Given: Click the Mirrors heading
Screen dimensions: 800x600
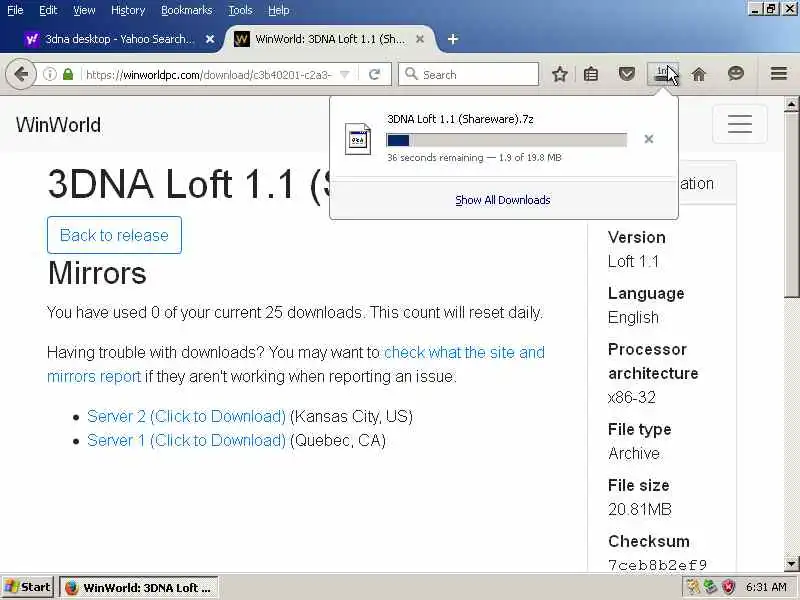Looking at the screenshot, I should [97, 273].
